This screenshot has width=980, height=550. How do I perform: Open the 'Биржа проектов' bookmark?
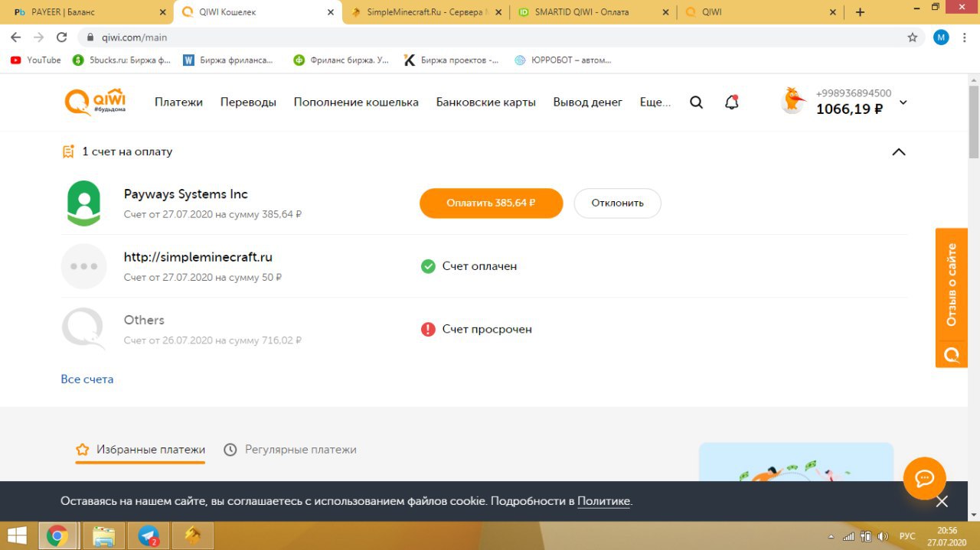[451, 60]
